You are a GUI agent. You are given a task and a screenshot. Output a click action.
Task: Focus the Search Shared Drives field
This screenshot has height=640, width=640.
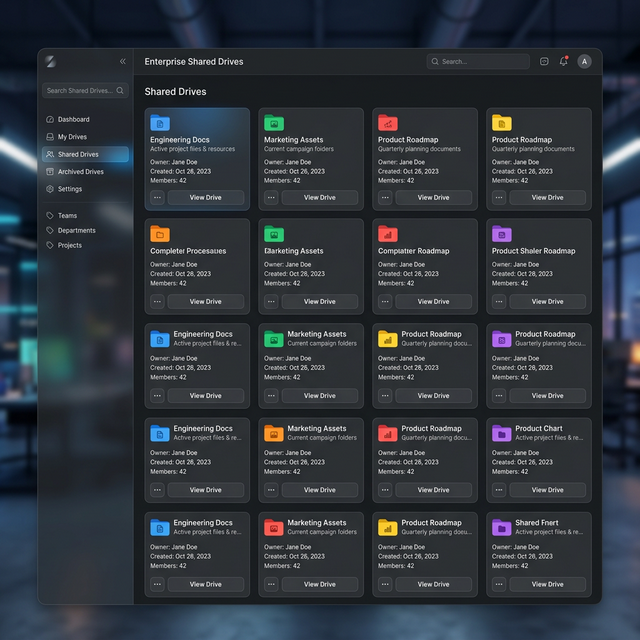click(85, 91)
